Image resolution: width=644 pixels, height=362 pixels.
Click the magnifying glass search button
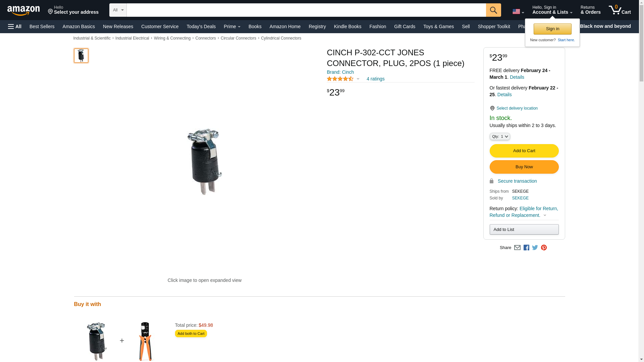click(493, 10)
